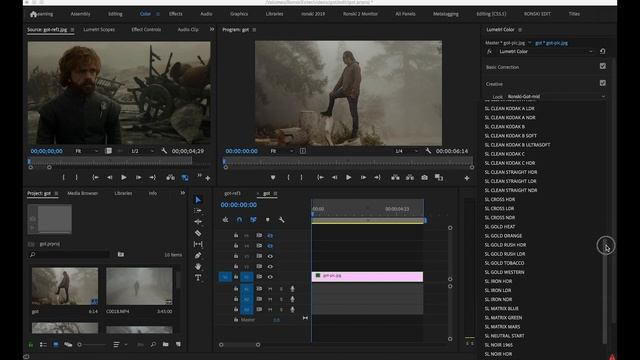Click Overwrite button in Source monitor
This screenshot has height=360, width=640.
tap(185, 178)
